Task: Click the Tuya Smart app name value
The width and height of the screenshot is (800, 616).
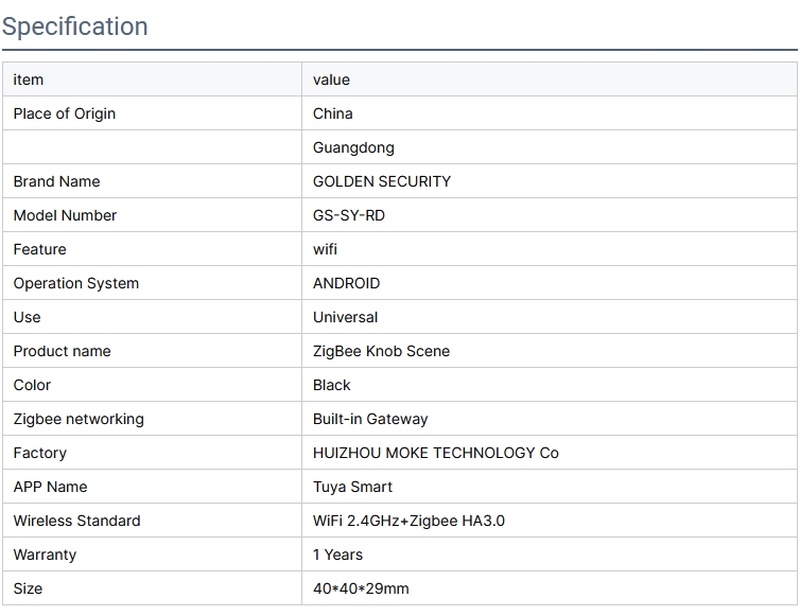Action: [x=352, y=487]
